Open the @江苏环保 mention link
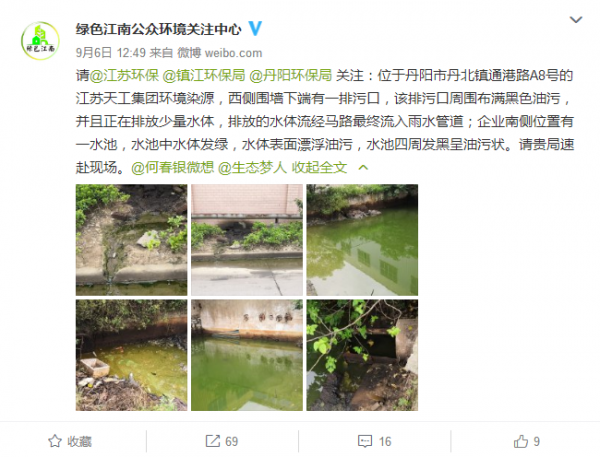The height and width of the screenshot is (457, 600). point(124,75)
